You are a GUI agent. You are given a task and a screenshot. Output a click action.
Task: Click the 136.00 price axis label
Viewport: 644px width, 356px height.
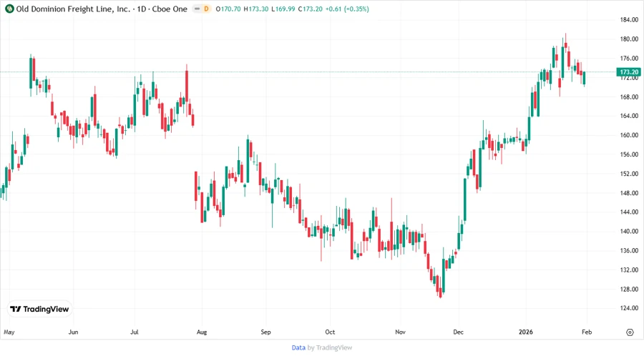coord(629,250)
